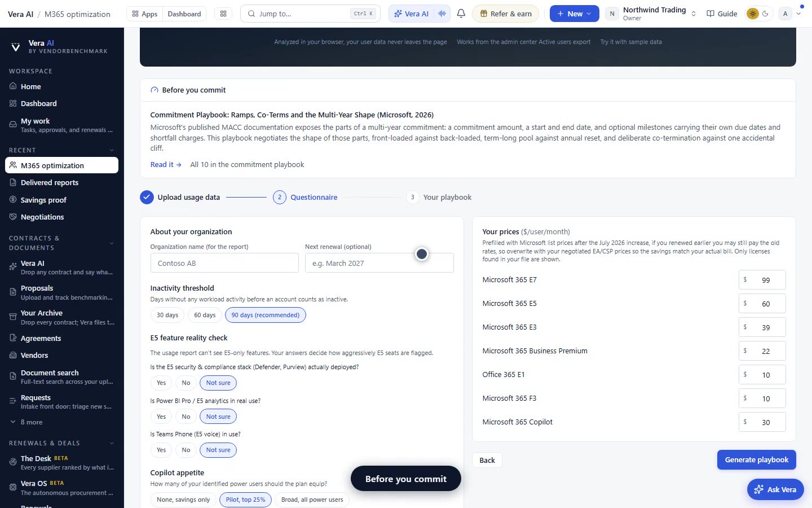Click the Try it with sample data link
Viewport: 812px width, 508px height.
(631, 42)
